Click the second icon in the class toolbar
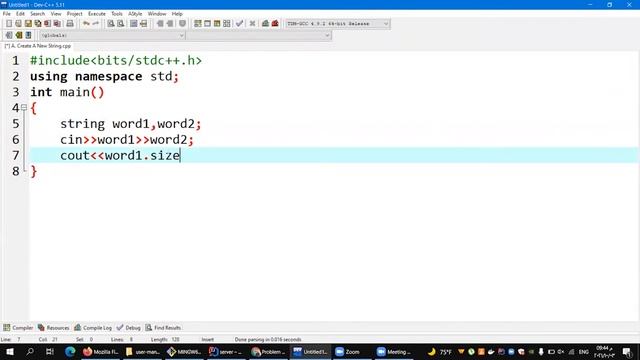The image size is (640, 360). pos(18,35)
